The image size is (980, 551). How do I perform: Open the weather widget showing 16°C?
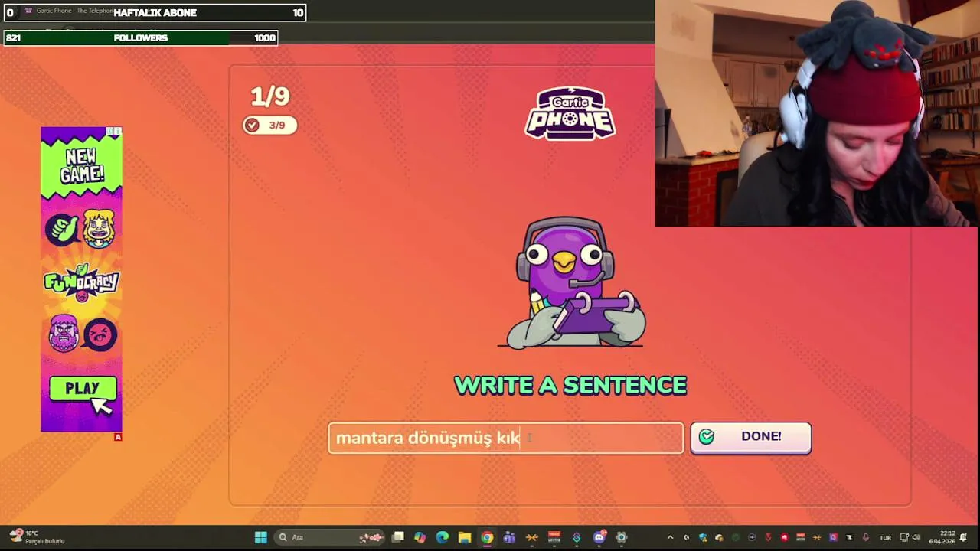(37, 537)
